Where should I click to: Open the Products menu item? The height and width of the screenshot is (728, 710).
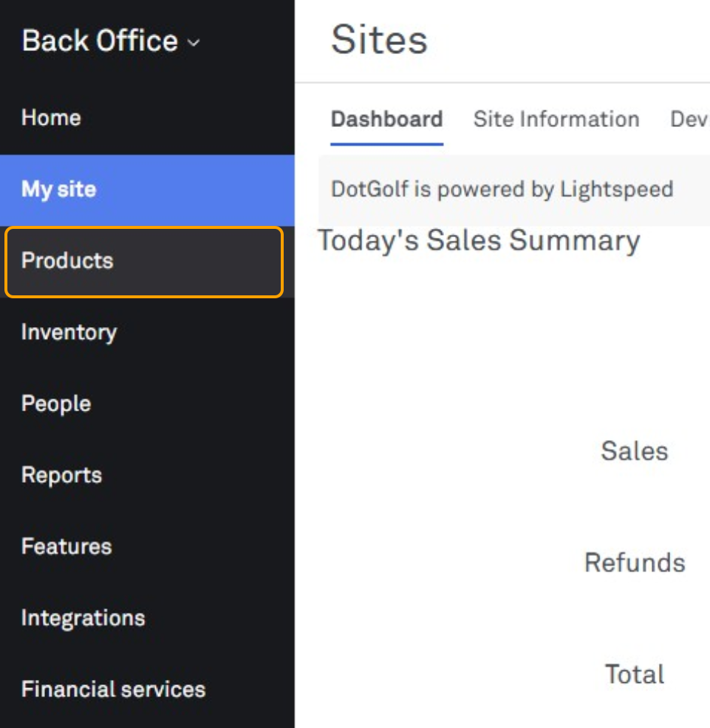pyautogui.click(x=67, y=261)
